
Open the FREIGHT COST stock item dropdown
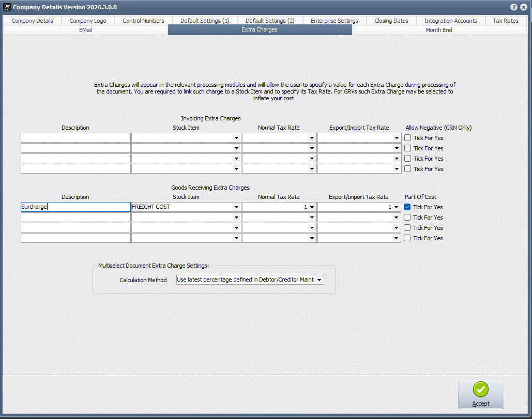click(236, 207)
